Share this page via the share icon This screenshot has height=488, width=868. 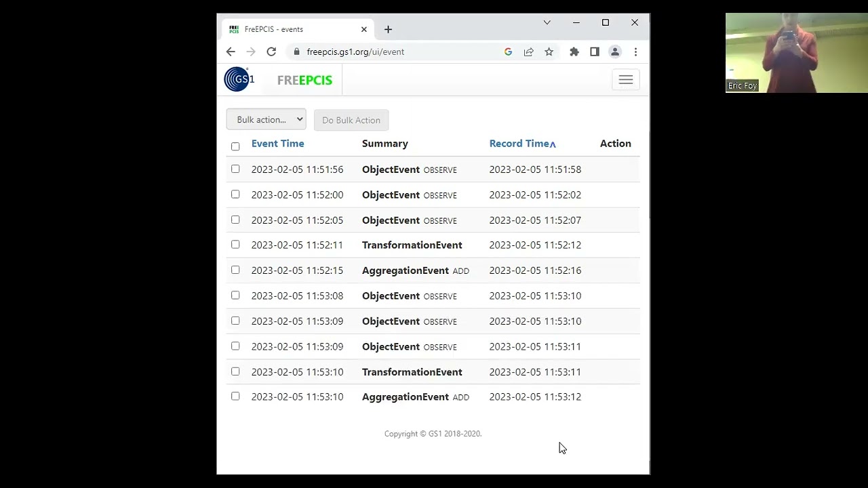(528, 52)
